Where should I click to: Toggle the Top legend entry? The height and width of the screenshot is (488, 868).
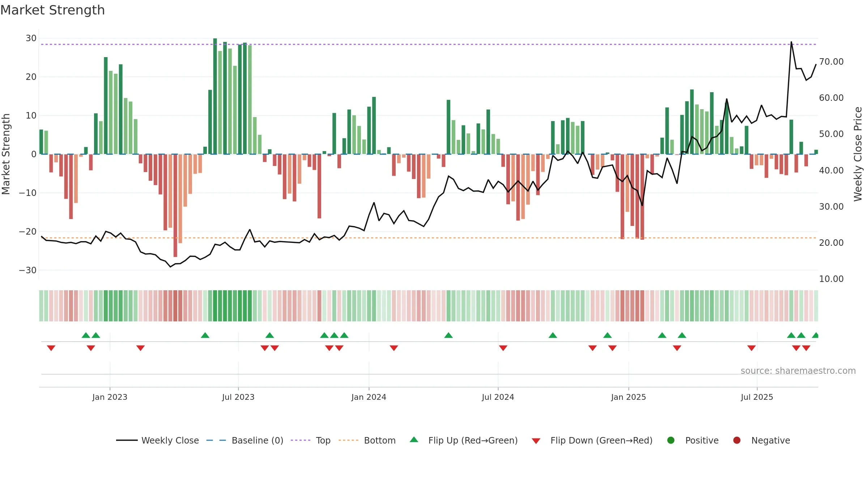click(311, 440)
